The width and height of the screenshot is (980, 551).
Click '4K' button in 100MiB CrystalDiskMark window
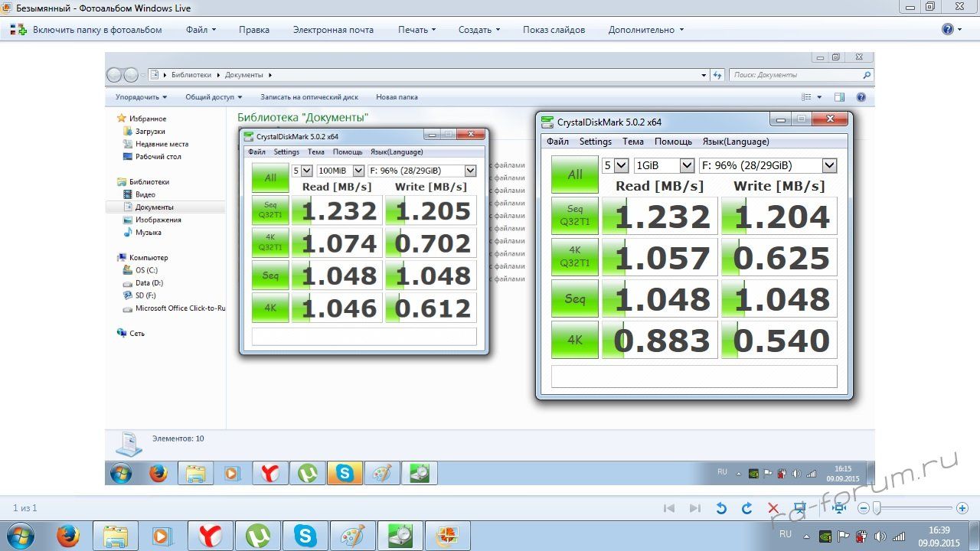click(270, 308)
